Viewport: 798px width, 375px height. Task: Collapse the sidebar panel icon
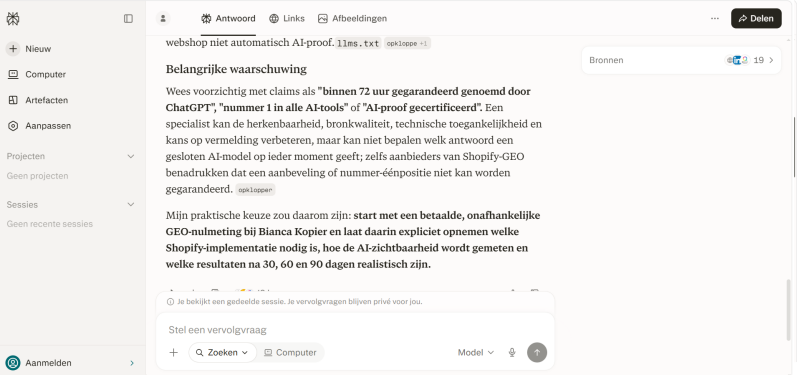pos(128,19)
